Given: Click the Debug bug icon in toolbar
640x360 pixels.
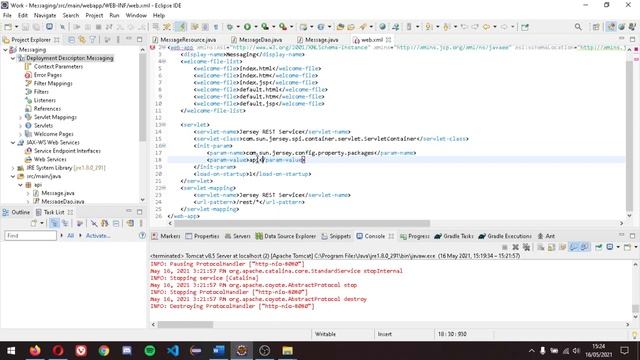Looking at the screenshot, I should [230, 27].
